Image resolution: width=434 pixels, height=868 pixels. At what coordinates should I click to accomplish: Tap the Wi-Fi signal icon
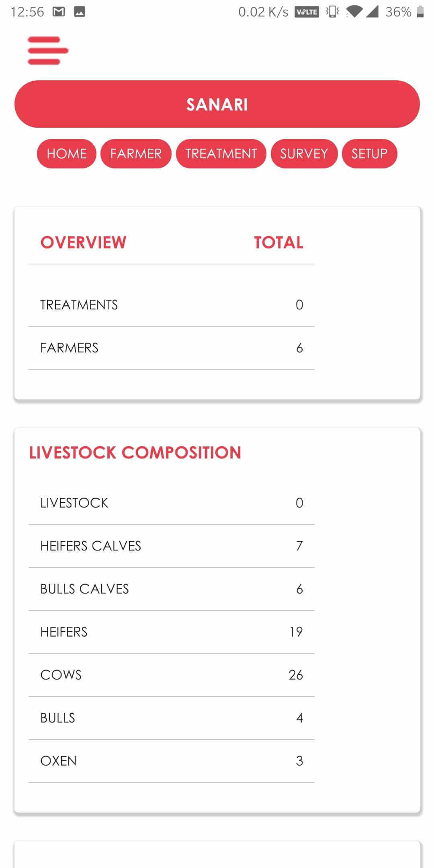354,12
